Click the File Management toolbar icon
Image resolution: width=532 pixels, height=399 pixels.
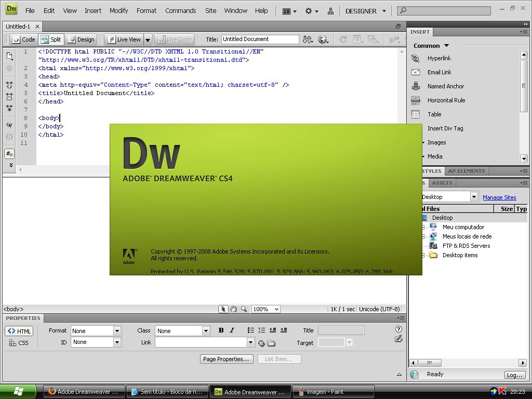308,39
